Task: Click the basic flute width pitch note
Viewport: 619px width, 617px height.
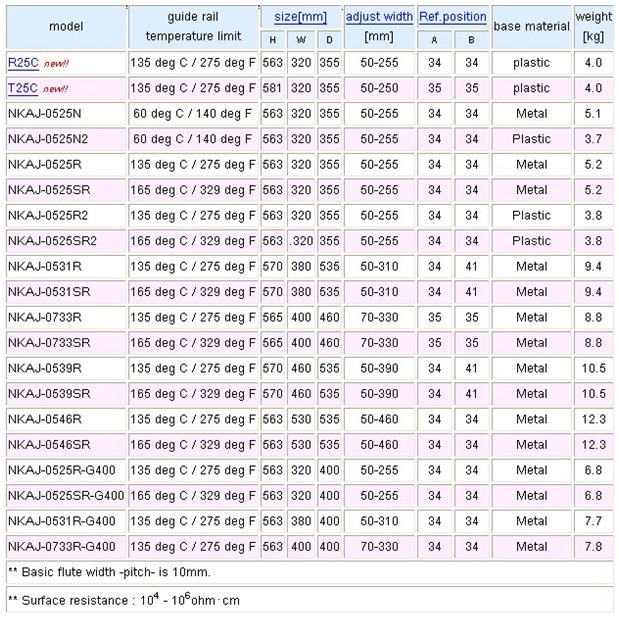Action: tap(310, 572)
